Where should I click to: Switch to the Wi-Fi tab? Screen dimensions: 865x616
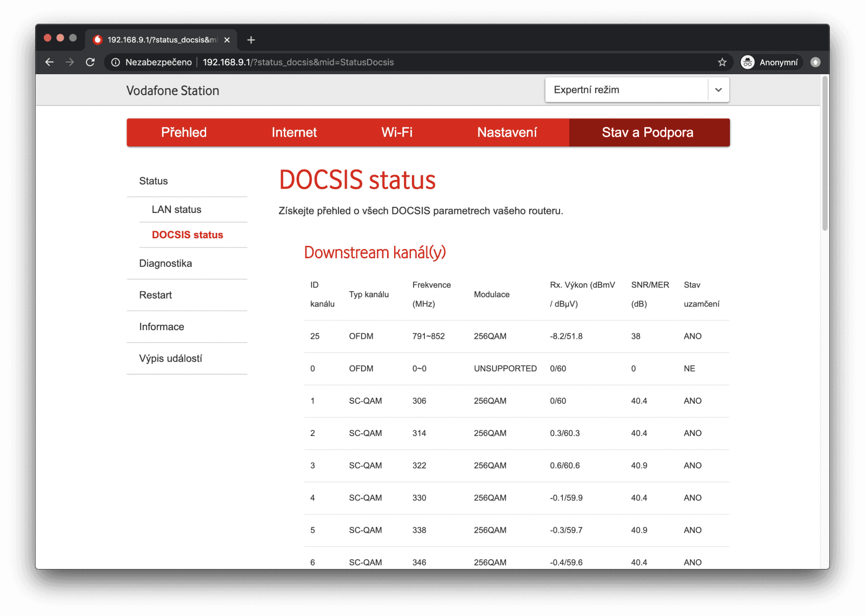click(x=397, y=132)
